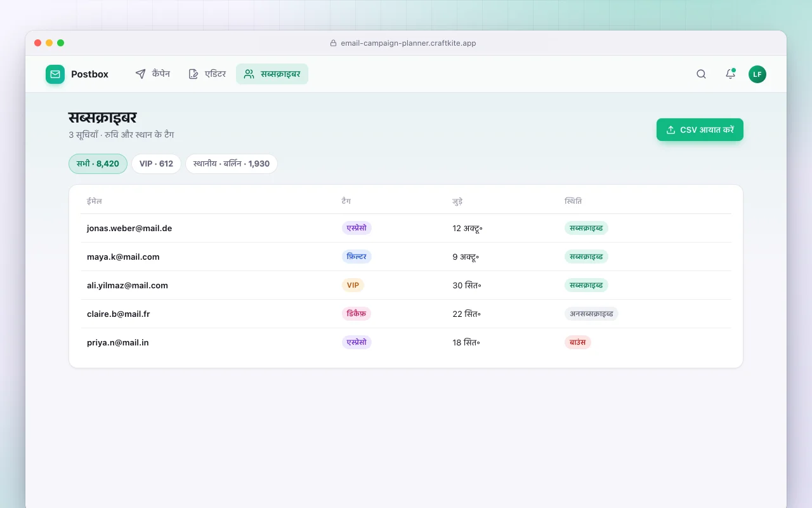The image size is (812, 508).
Task: Click the CSV आयात करें upload button
Action: tap(700, 130)
